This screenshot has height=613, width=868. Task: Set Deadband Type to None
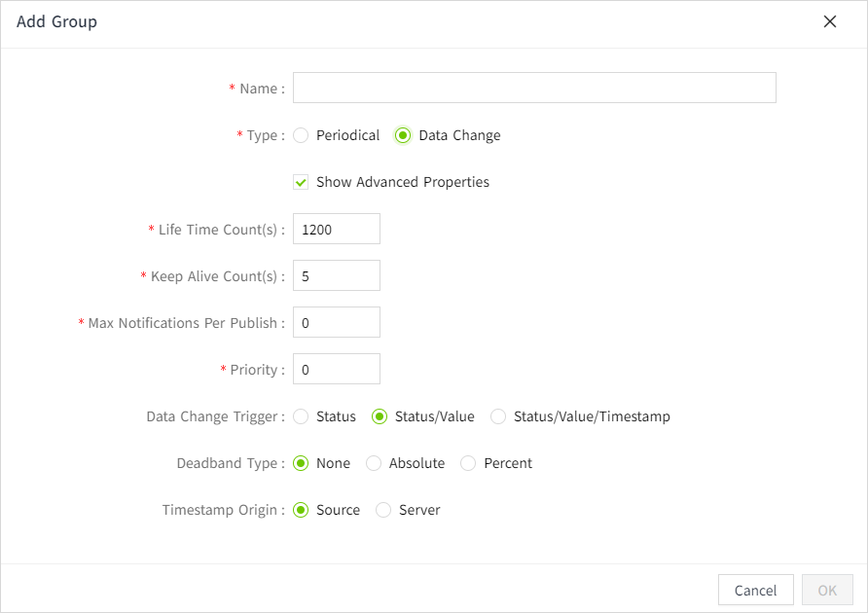(301, 463)
